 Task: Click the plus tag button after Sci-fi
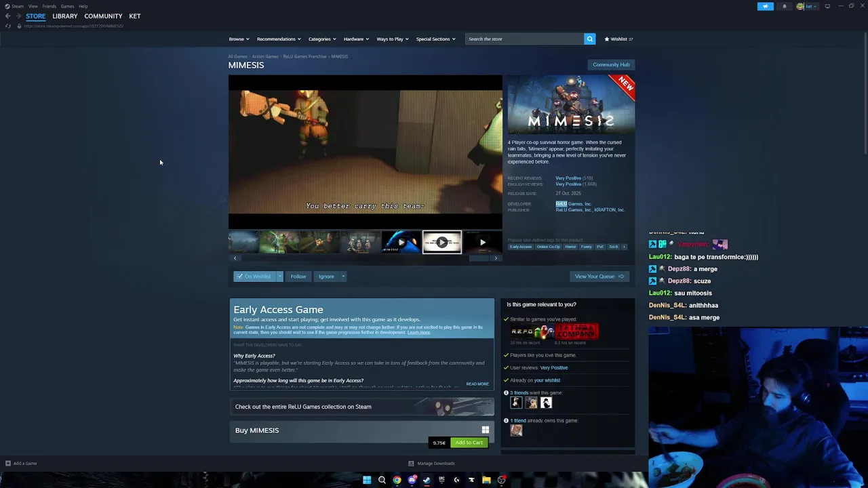coord(624,247)
